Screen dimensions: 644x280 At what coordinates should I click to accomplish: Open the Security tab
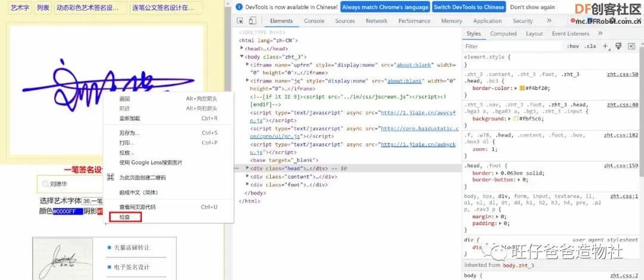click(x=522, y=21)
